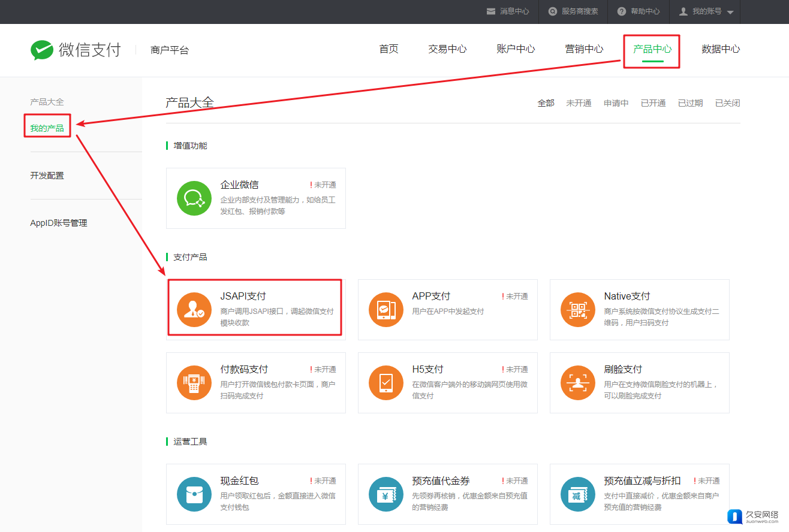The image size is (789, 532).
Task: Open the 交易中心 navigation tab
Action: tap(447, 49)
